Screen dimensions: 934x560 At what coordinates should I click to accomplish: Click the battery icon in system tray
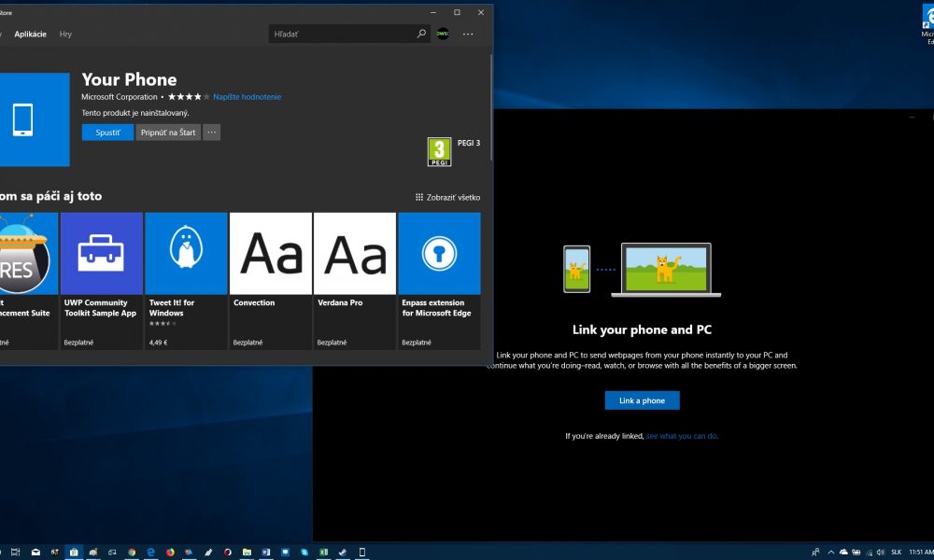tap(856, 552)
